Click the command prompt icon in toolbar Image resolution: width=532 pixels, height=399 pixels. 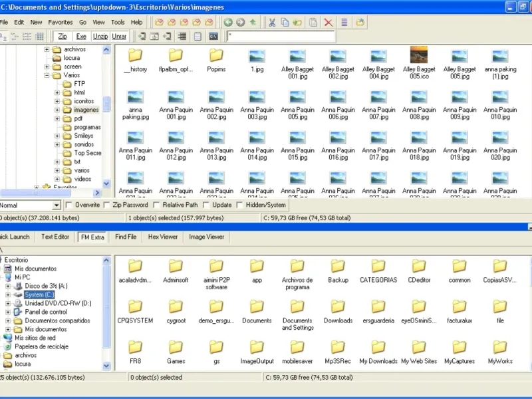[213, 36]
